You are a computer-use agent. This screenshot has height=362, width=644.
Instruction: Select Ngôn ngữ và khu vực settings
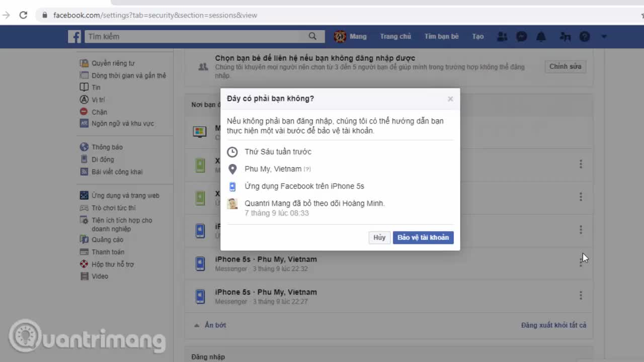click(x=123, y=124)
